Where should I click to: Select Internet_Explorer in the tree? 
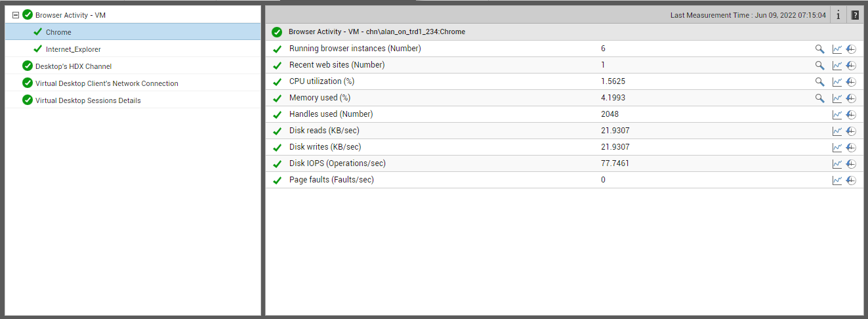73,49
